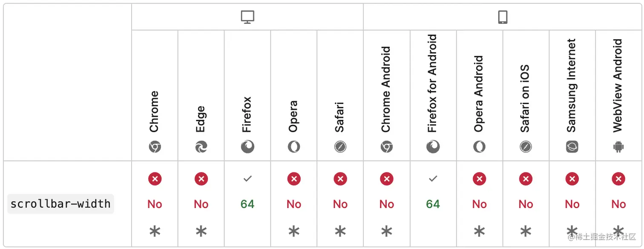This screenshot has width=644, height=249.
Task: Click version 64 under Firefox for Android
Action: coord(433,204)
